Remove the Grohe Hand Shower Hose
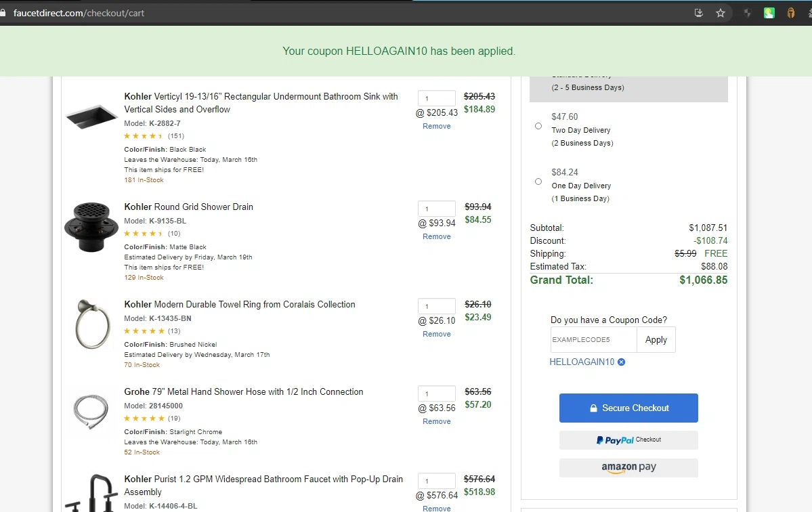Screen dimensions: 812x512 point(437,421)
